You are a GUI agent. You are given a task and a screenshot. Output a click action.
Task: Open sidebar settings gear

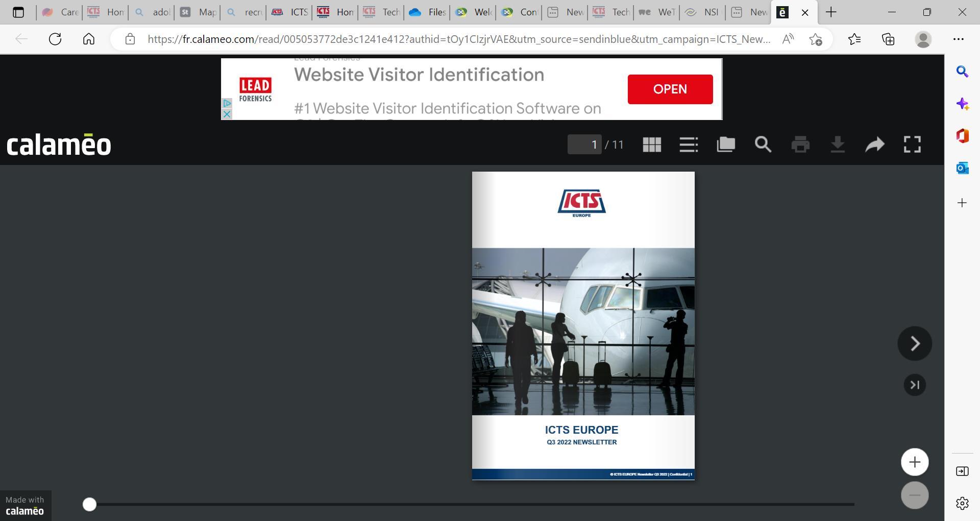pyautogui.click(x=962, y=503)
